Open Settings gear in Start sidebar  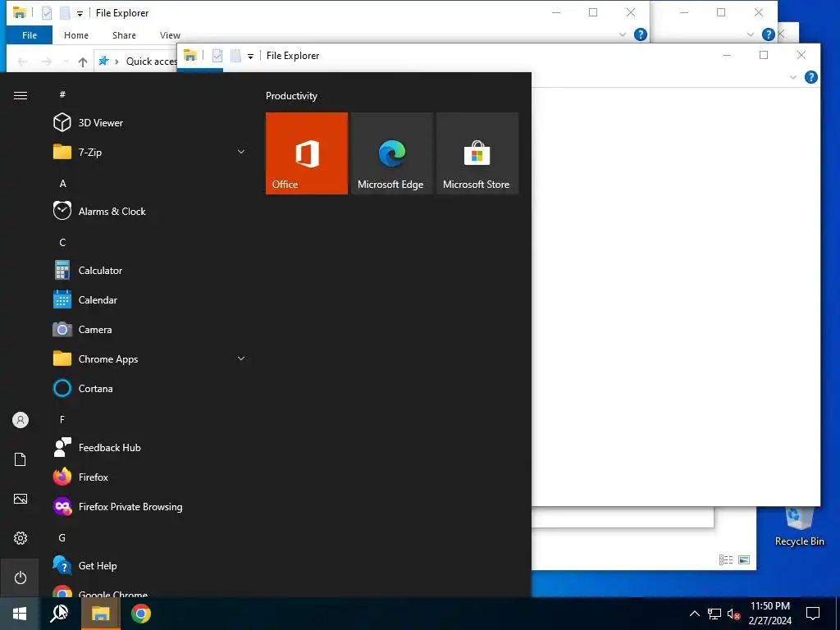coord(20,538)
